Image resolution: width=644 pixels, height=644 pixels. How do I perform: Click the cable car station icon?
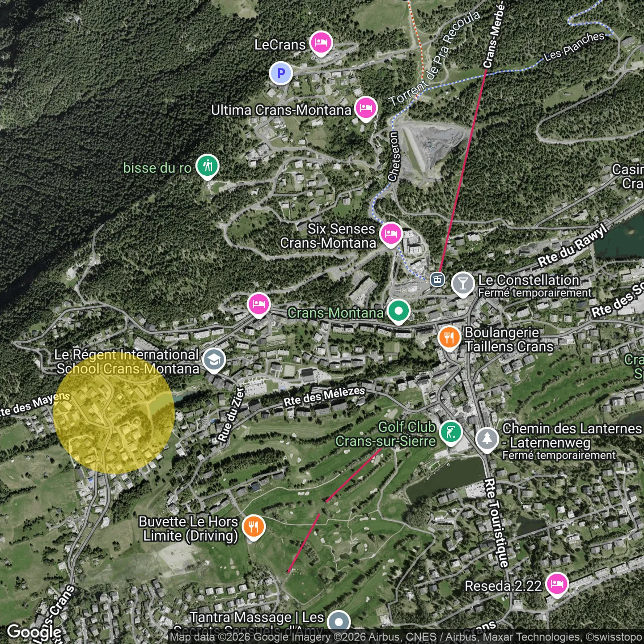coord(437,280)
